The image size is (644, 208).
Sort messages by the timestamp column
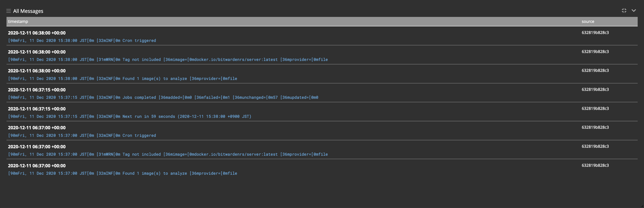point(18,21)
